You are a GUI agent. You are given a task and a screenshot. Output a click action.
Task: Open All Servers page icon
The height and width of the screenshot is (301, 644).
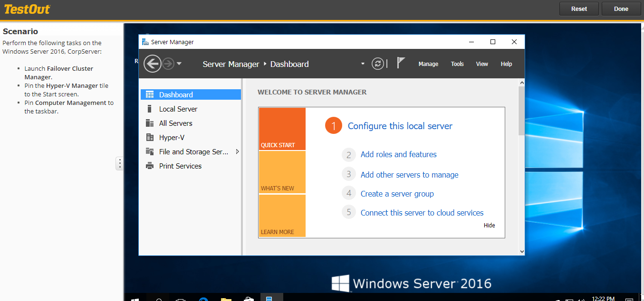(x=150, y=123)
